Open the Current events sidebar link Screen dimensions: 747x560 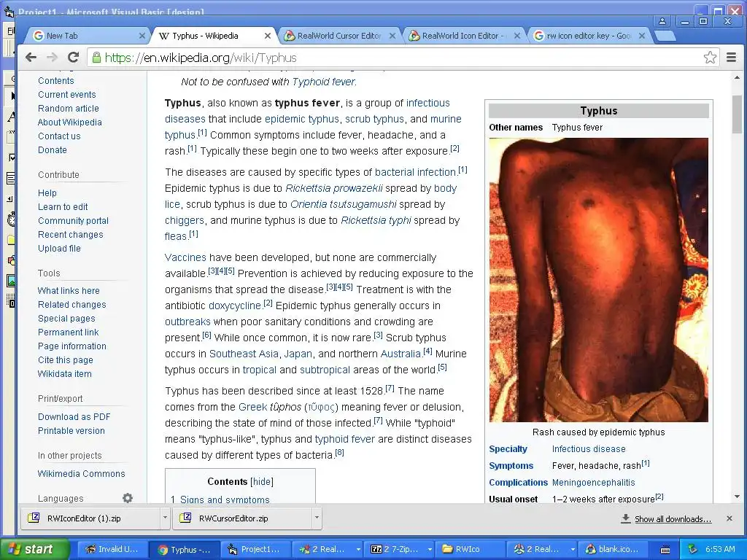tap(66, 95)
